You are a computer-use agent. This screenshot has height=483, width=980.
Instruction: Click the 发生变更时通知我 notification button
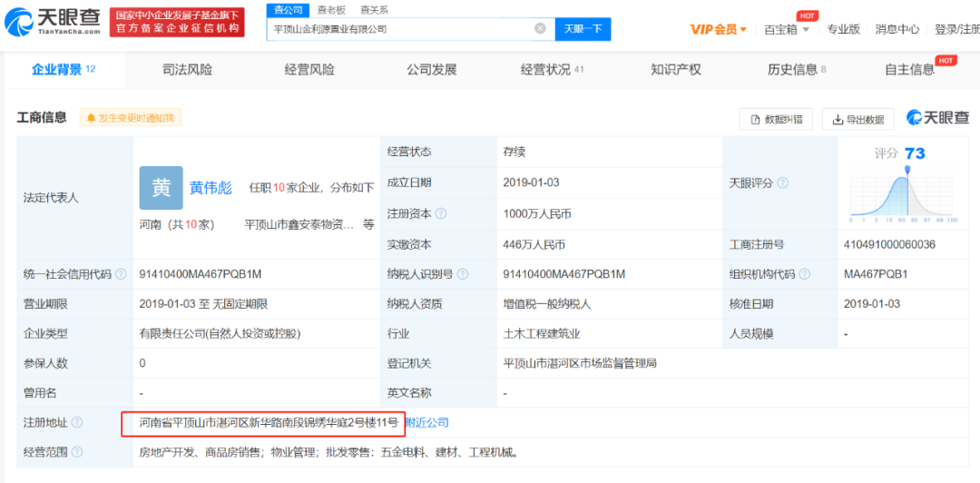(131, 118)
